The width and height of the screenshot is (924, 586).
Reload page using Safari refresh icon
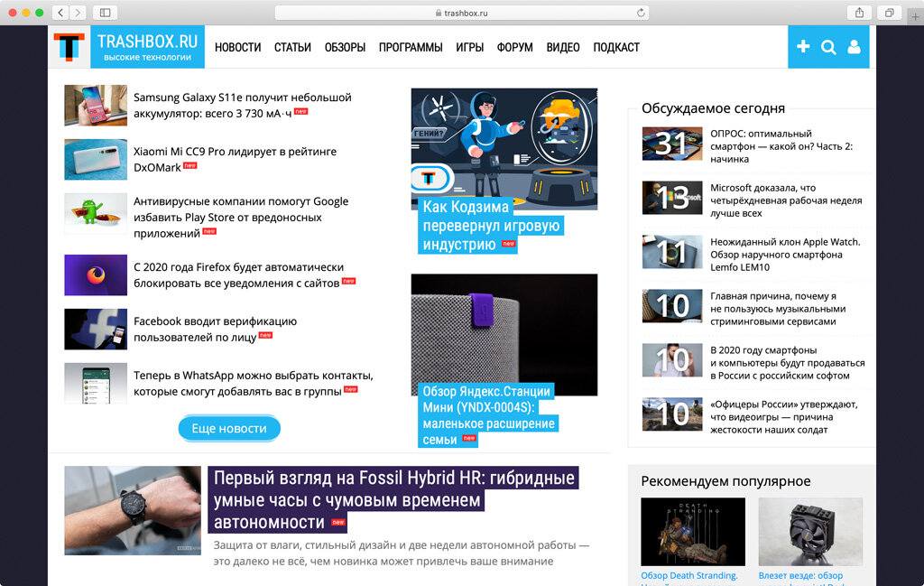pos(641,13)
